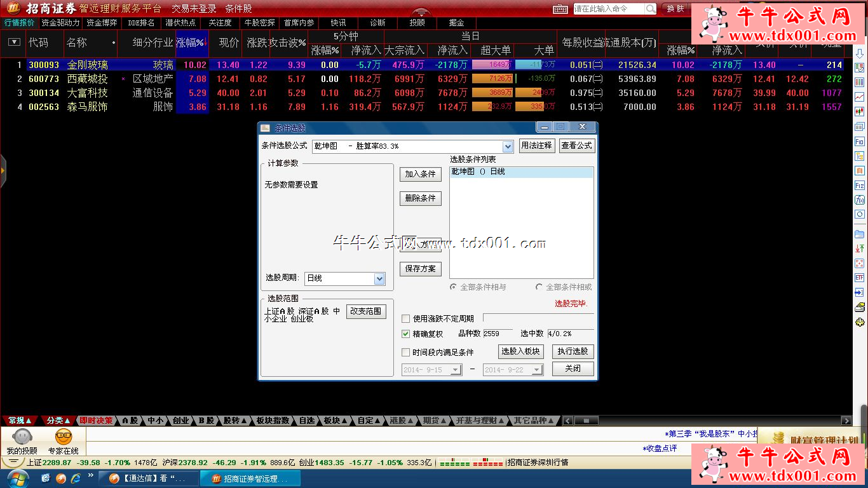The width and height of the screenshot is (868, 488).
Task: Click the ETF sidebar icon
Action: tap(860, 278)
